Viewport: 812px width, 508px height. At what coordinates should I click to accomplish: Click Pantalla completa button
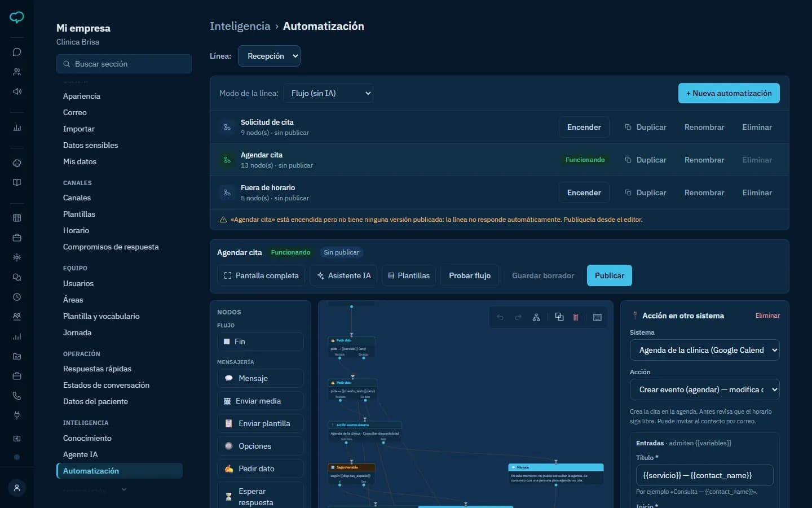click(x=261, y=275)
